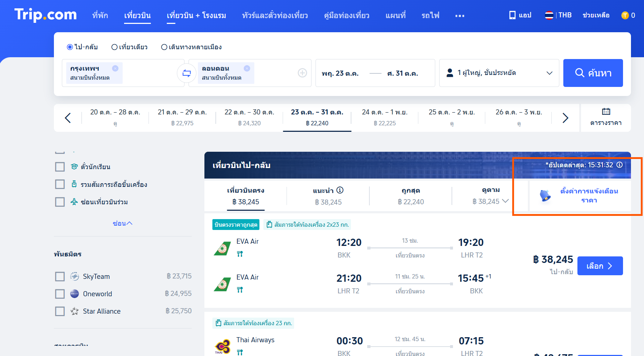
Task: Click the return date 31 Oct field
Action: coord(402,73)
